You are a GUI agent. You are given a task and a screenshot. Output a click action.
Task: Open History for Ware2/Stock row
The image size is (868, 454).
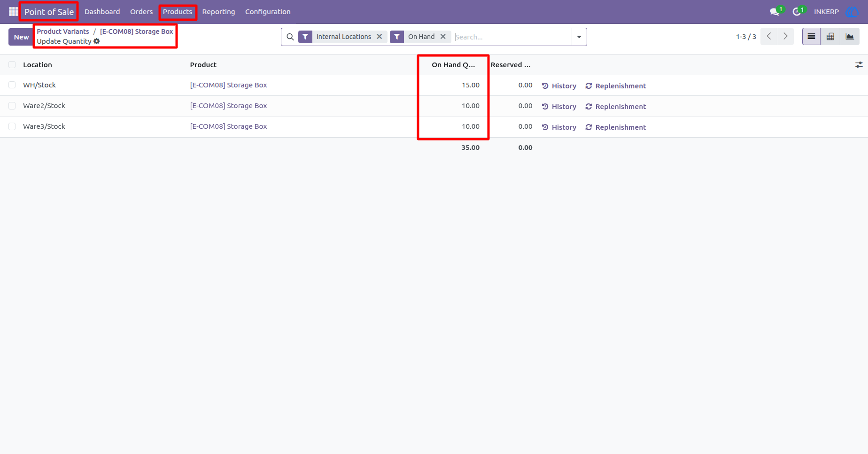(559, 107)
